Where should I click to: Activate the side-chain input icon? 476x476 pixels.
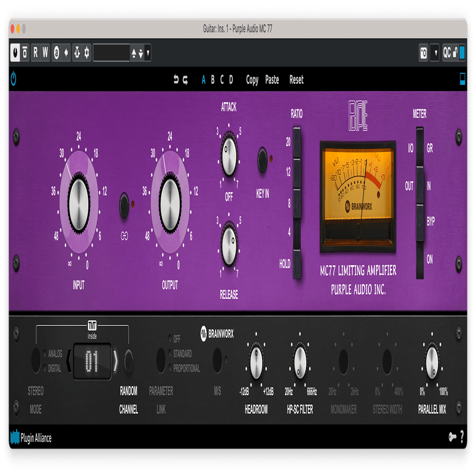(x=77, y=53)
